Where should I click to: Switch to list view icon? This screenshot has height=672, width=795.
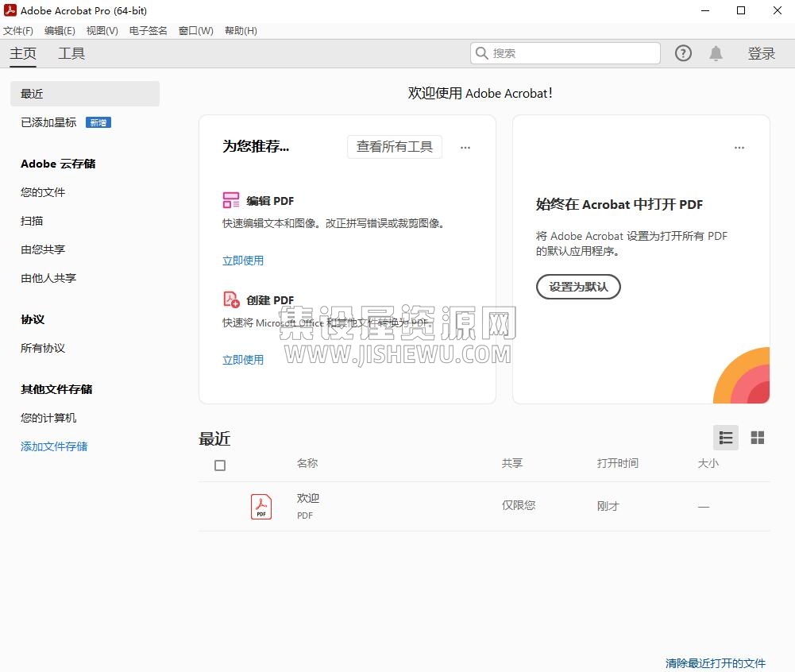pyautogui.click(x=726, y=438)
